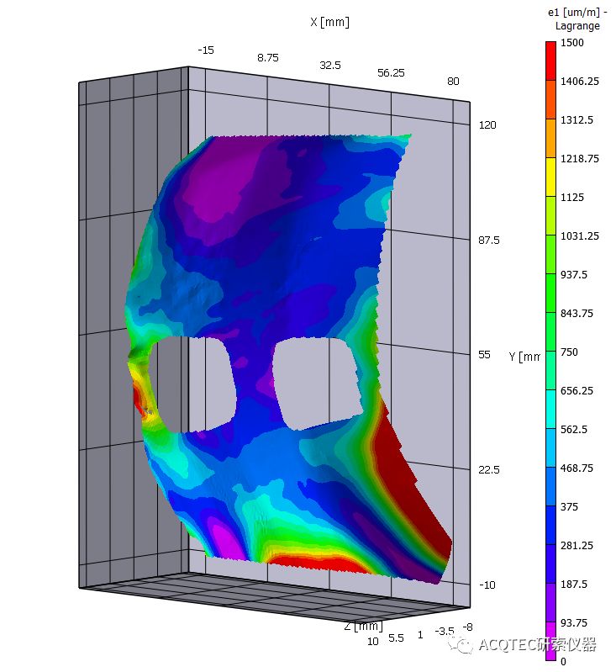616x672 pixels.
Task: Select the 1406.25 color scale label
Action: [x=580, y=82]
